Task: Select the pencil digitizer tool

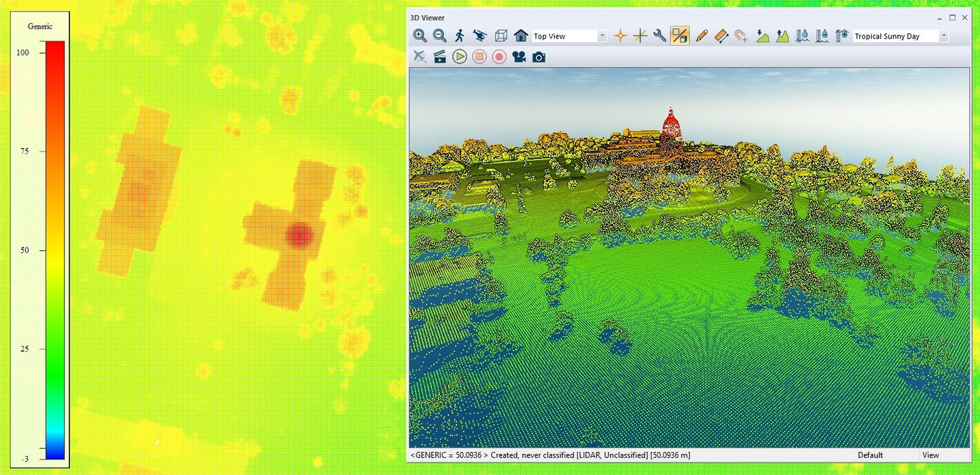Action: pos(702,36)
